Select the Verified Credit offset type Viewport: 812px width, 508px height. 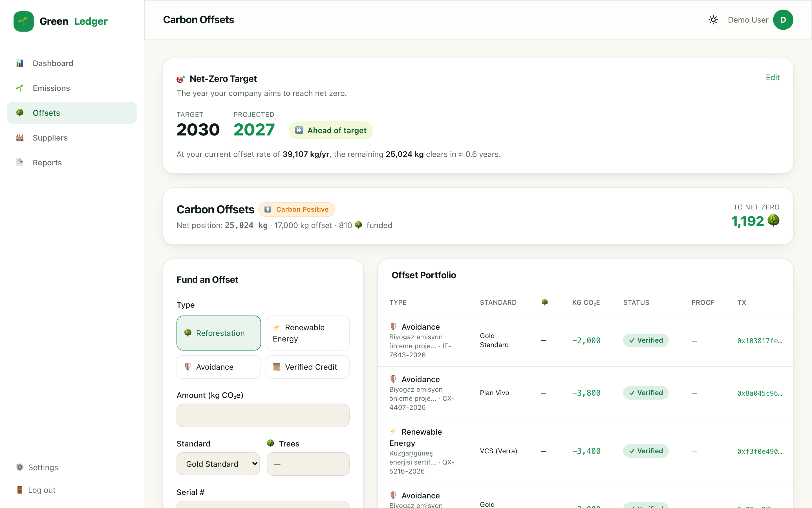(x=307, y=367)
